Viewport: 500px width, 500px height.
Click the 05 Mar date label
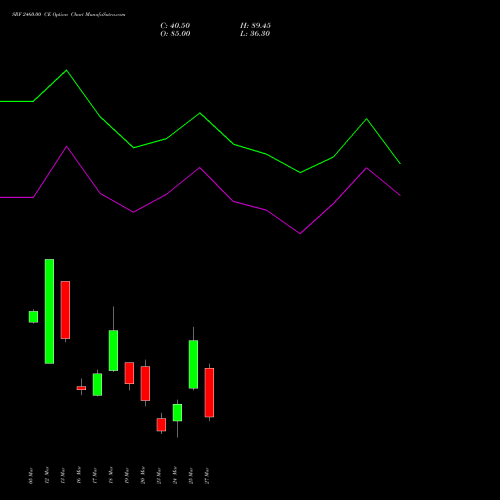coord(31,476)
